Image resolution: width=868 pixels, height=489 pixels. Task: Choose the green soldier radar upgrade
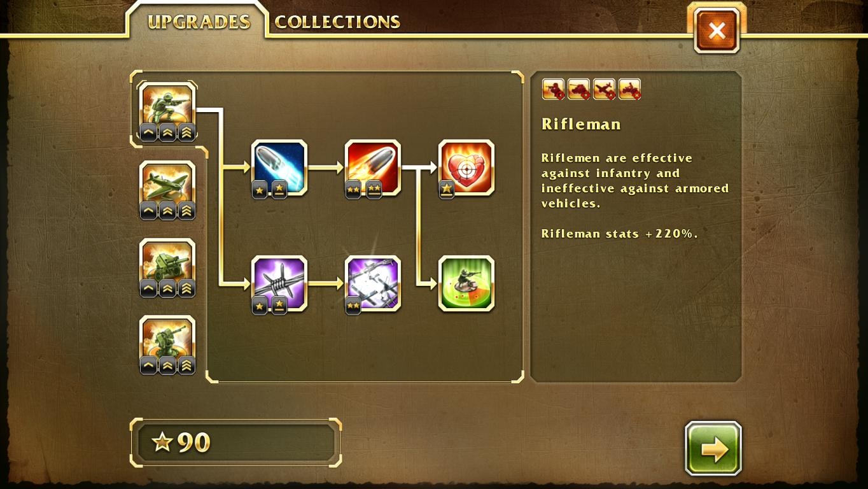(x=466, y=283)
